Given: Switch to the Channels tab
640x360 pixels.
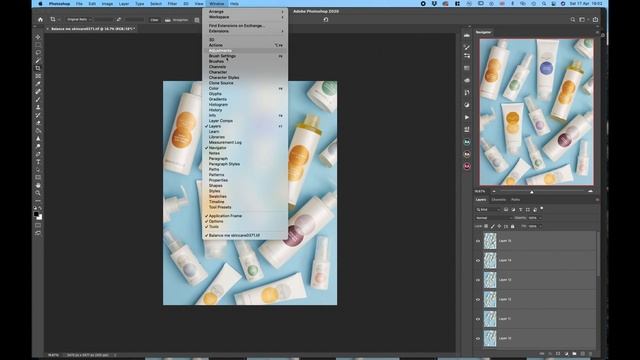Looking at the screenshot, I should pos(498,200).
